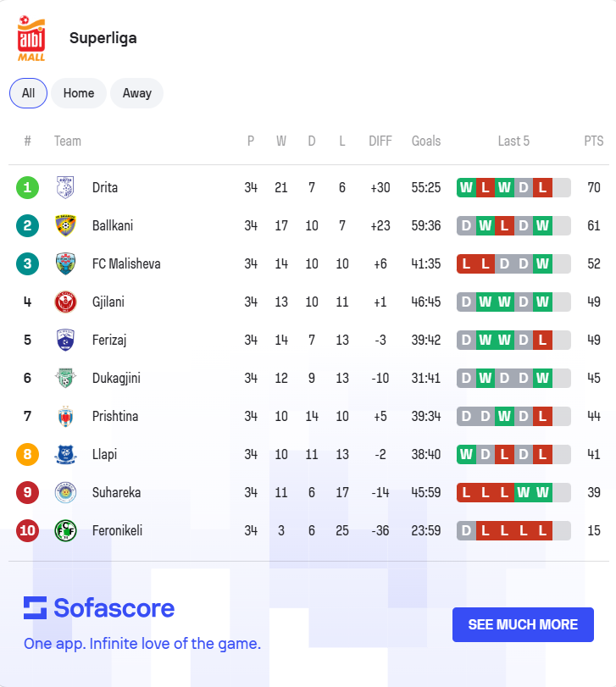This screenshot has height=687, width=616.
Task: Click Drita's most recent loss result
Action: pos(542,187)
